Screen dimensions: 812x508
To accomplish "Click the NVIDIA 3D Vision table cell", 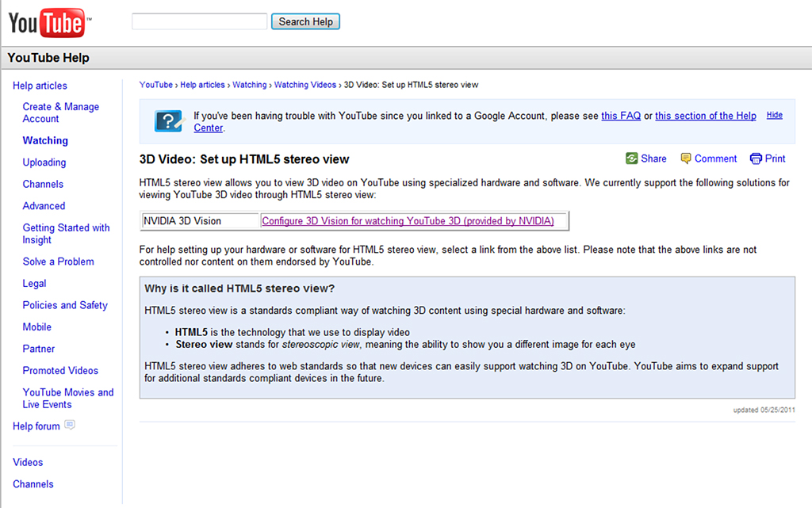I will pos(200,221).
